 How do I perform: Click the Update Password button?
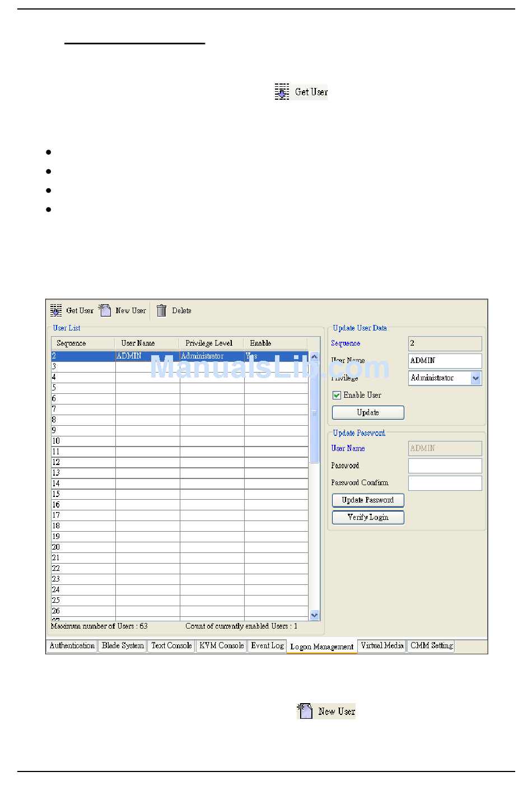[x=368, y=500]
